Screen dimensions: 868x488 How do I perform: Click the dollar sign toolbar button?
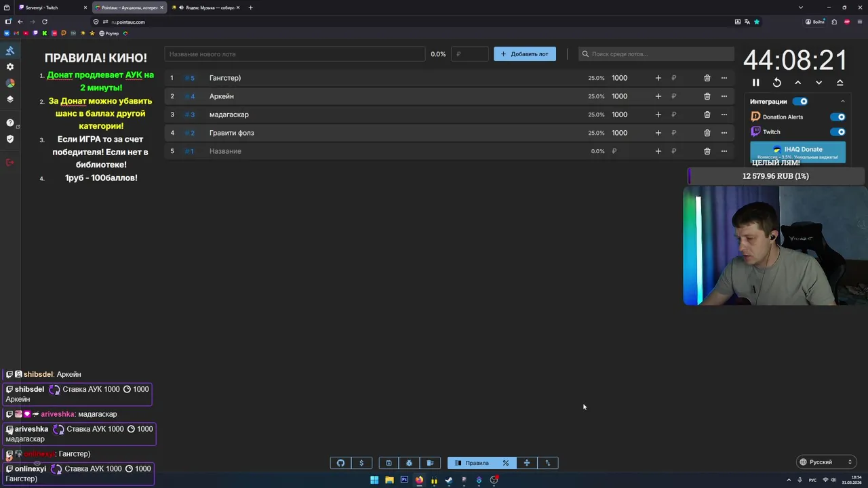coord(361,463)
